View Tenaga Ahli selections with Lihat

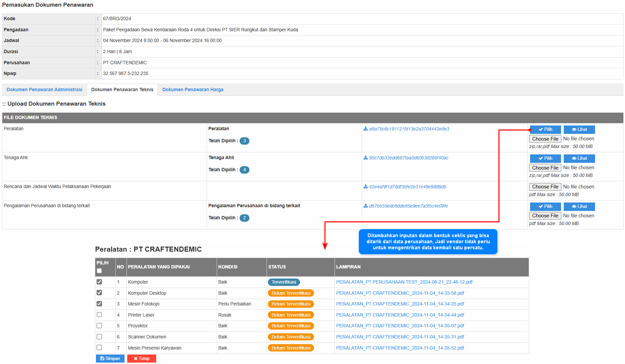click(579, 158)
